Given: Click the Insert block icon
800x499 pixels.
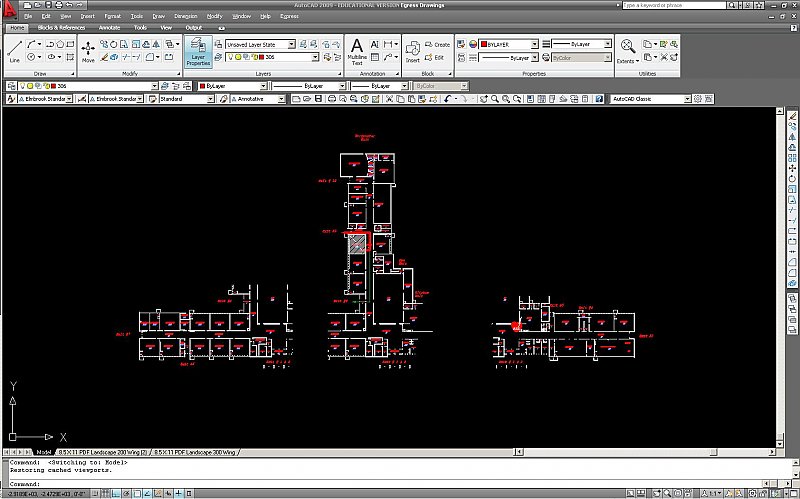Looking at the screenshot, I should point(412,52).
